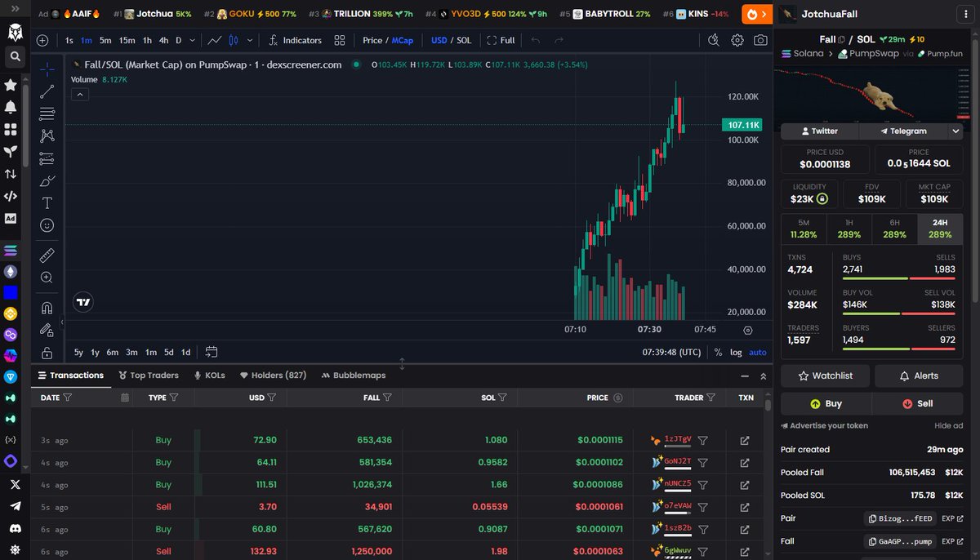Click Hide ad link
The height and width of the screenshot is (560, 980).
[948, 425]
